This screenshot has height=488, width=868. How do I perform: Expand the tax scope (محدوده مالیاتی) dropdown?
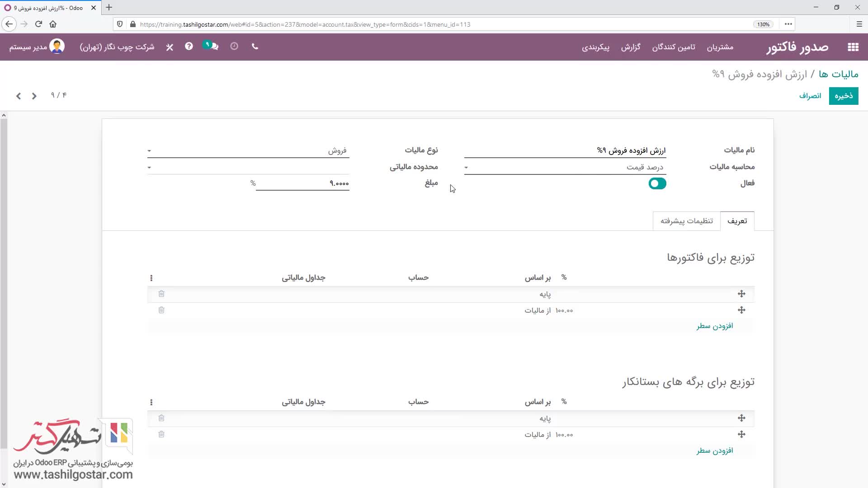pyautogui.click(x=248, y=167)
